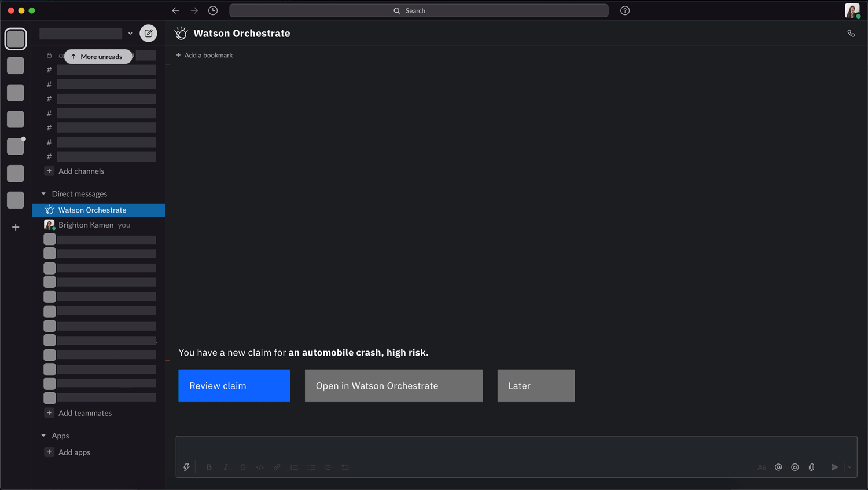Apply blockquote formatting
This screenshot has width=868, height=490.
click(x=328, y=467)
